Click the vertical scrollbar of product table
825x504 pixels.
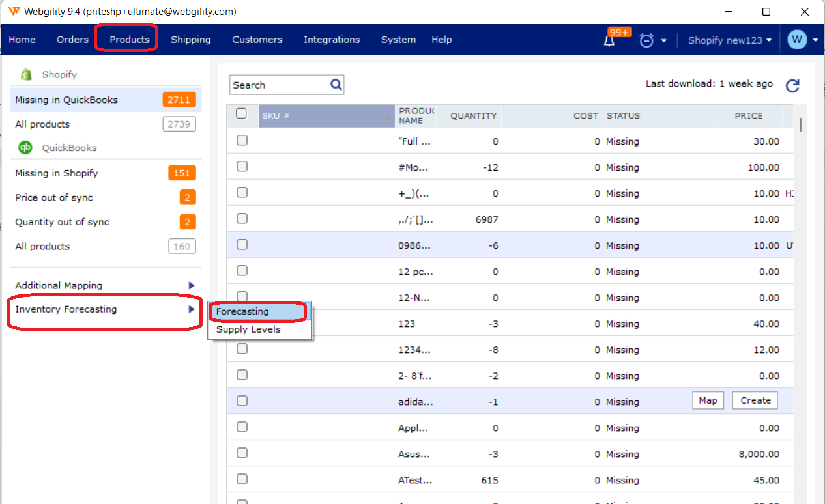coord(800,125)
